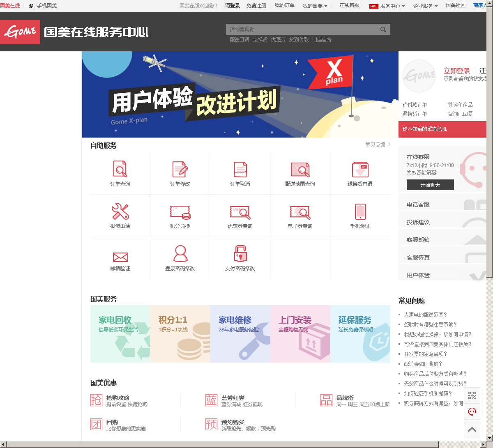
Task: Click the 免费注册 link
Action: tap(256, 6)
